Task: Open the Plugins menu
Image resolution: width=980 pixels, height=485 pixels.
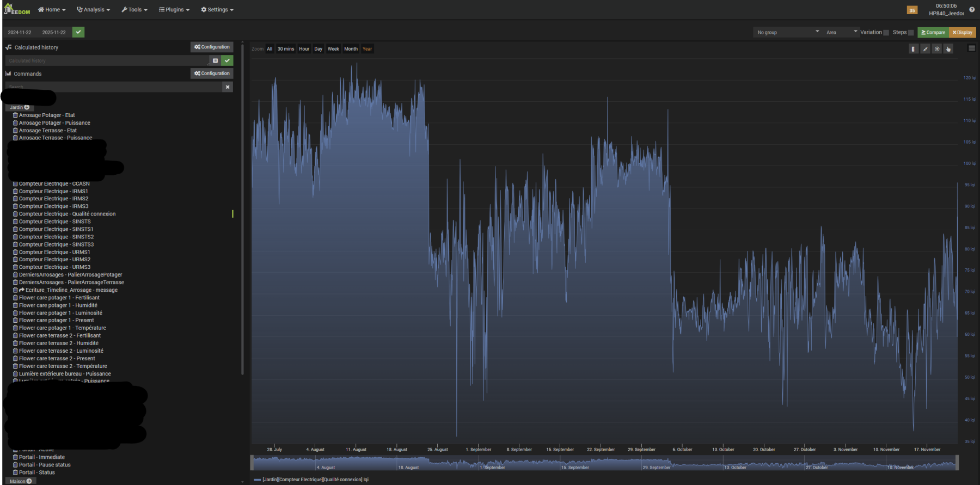Action: [x=174, y=10]
